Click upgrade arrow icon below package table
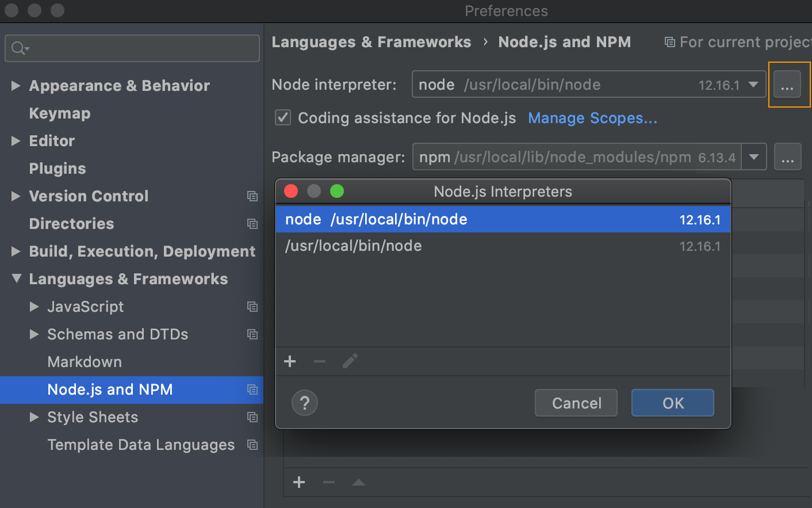Viewport: 812px width, 508px height. (x=359, y=482)
